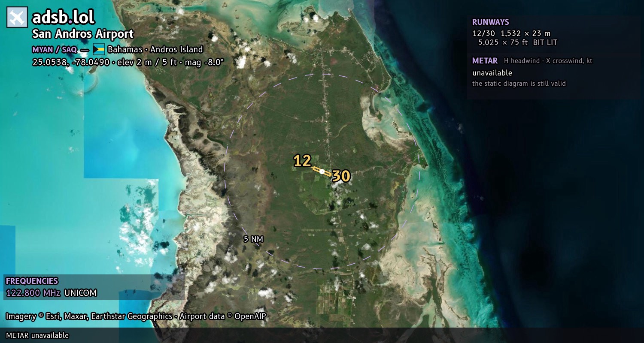Click the coordinates 25.0538, -78.0490 text

coord(71,62)
